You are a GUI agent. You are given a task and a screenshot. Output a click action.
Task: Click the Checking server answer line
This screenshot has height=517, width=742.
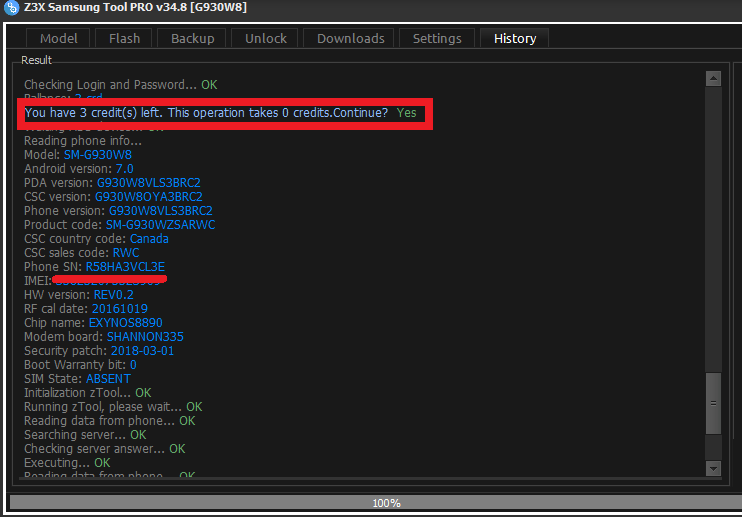tap(105, 449)
